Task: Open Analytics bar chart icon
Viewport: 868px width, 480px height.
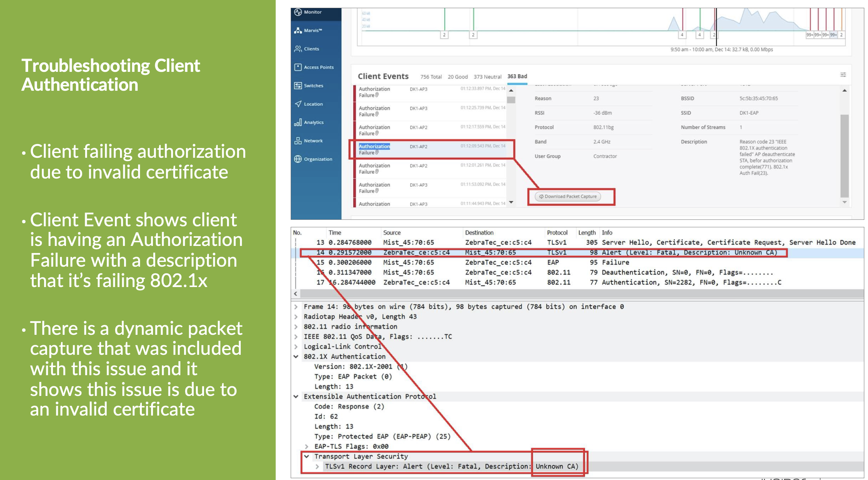Action: pyautogui.click(x=298, y=122)
